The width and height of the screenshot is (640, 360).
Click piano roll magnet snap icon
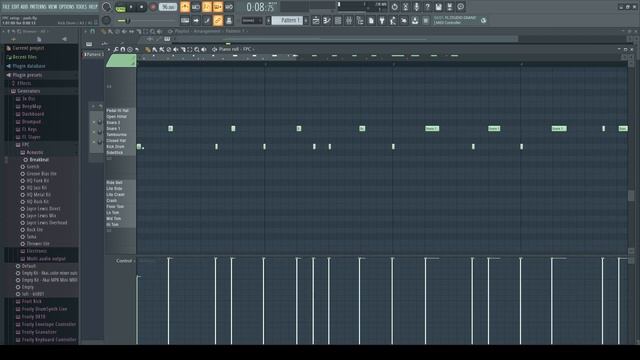pos(123,49)
